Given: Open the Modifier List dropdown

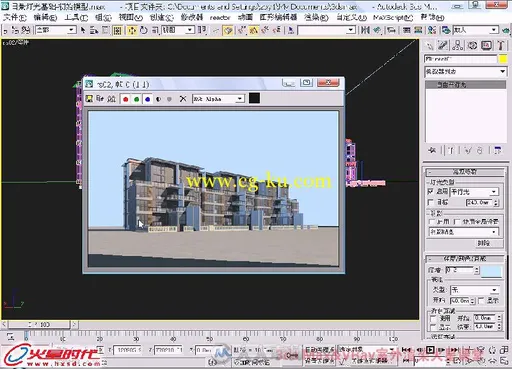Looking at the screenshot, I should pos(465,72).
